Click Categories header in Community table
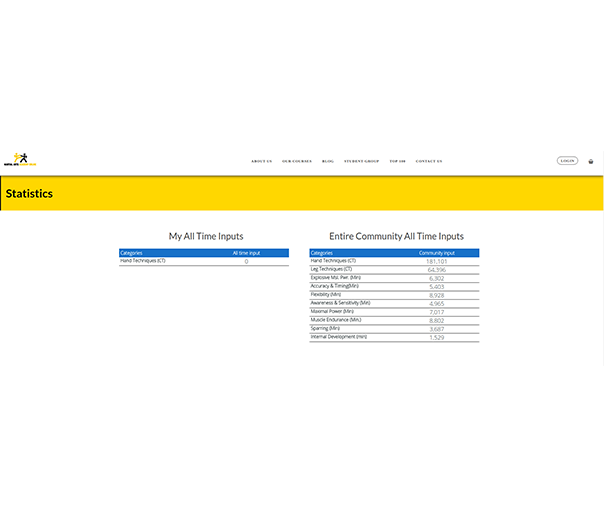 pyautogui.click(x=322, y=253)
